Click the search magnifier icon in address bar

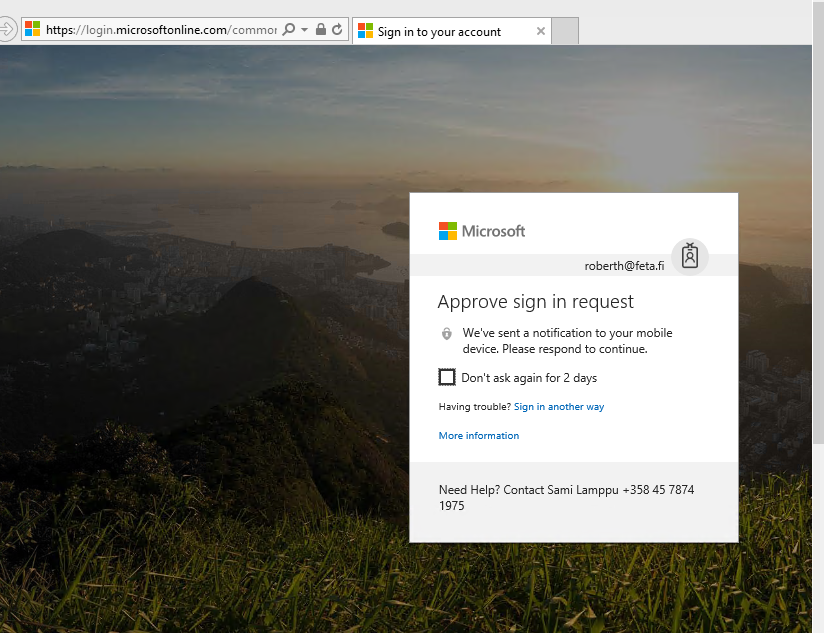pyautogui.click(x=289, y=29)
